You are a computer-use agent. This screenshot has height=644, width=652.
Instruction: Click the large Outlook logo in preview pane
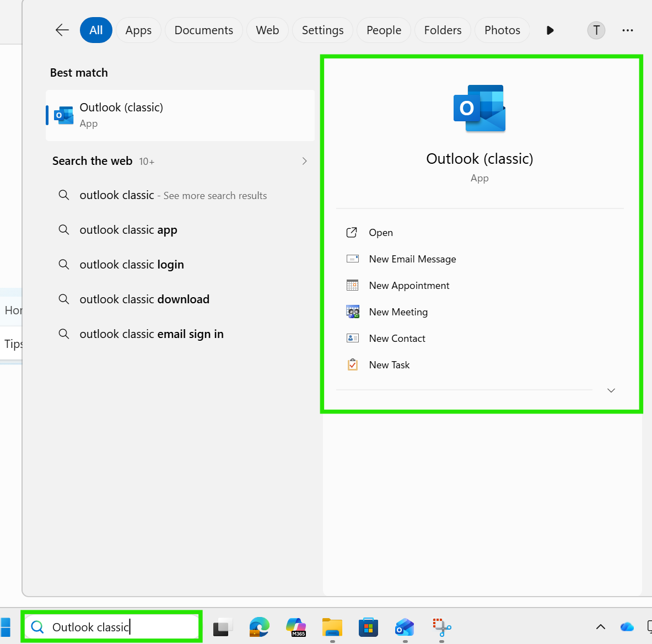479,108
